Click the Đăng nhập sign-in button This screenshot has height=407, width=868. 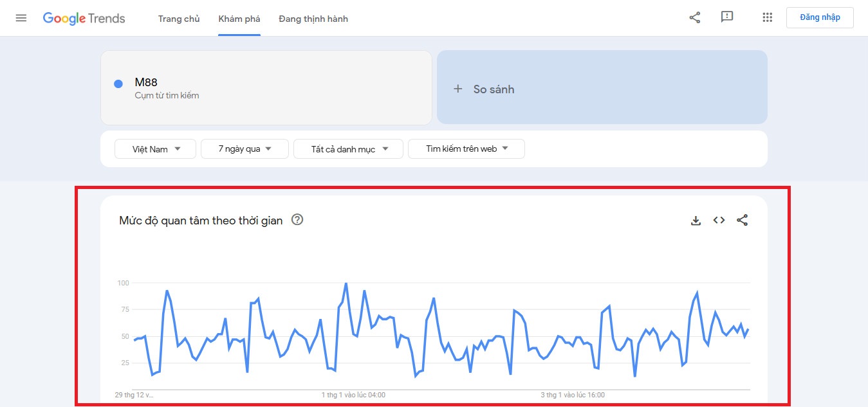pos(820,17)
